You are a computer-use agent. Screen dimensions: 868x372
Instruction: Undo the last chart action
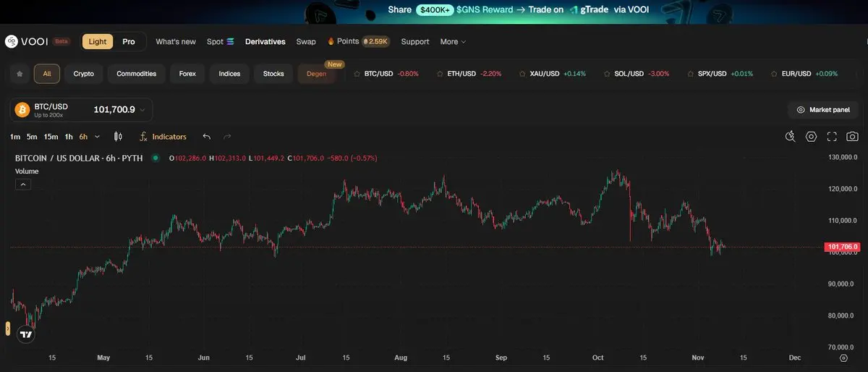pyautogui.click(x=207, y=136)
